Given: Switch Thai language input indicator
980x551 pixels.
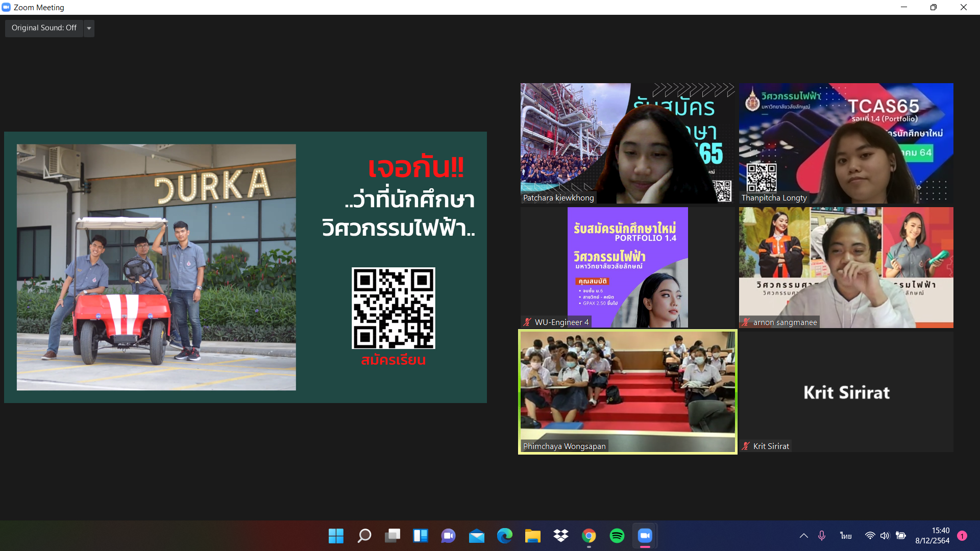Looking at the screenshot, I should coord(846,536).
